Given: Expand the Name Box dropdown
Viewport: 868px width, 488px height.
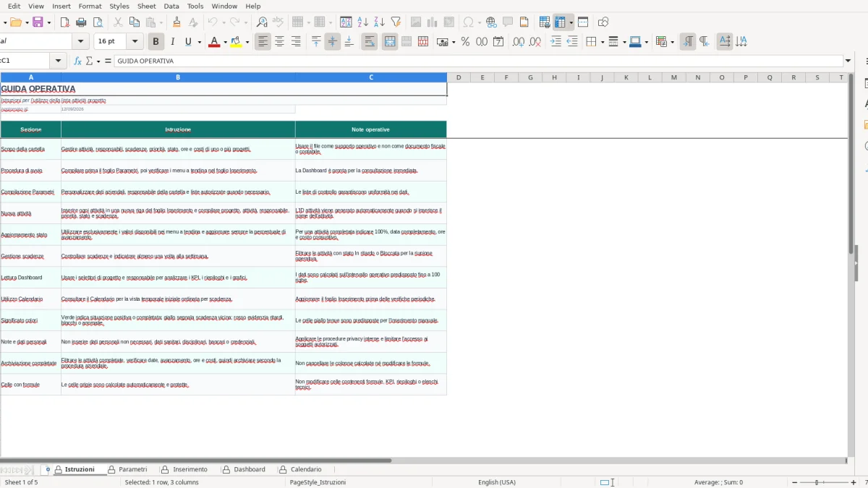Looking at the screenshot, I should pyautogui.click(x=59, y=61).
